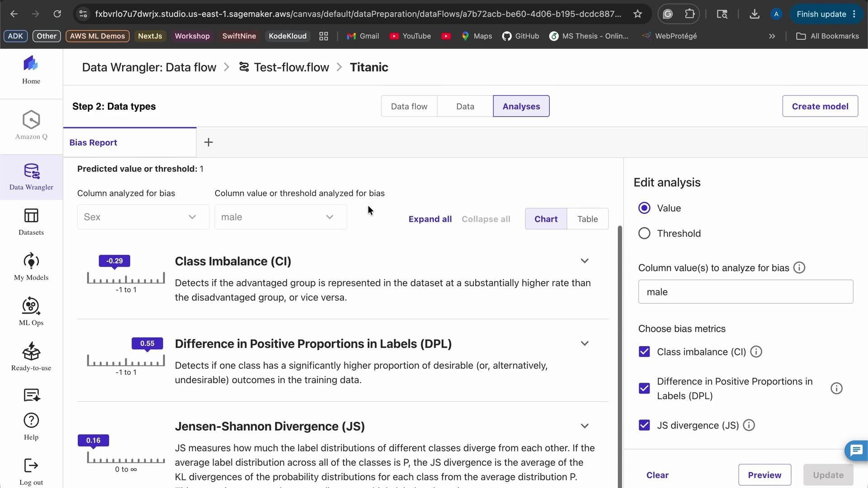This screenshot has width=868, height=488.
Task: Click the Update button
Action: (828, 475)
